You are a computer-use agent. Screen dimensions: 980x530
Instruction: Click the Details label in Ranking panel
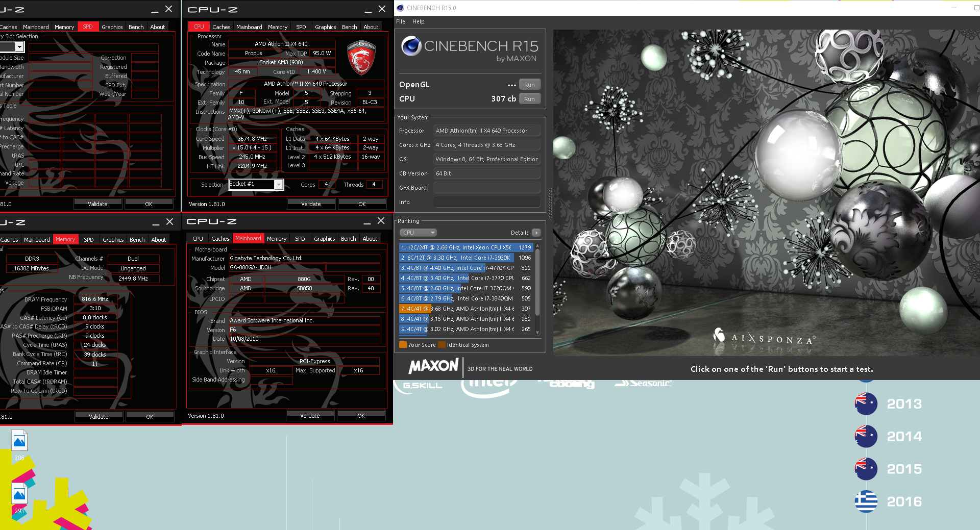(x=520, y=233)
